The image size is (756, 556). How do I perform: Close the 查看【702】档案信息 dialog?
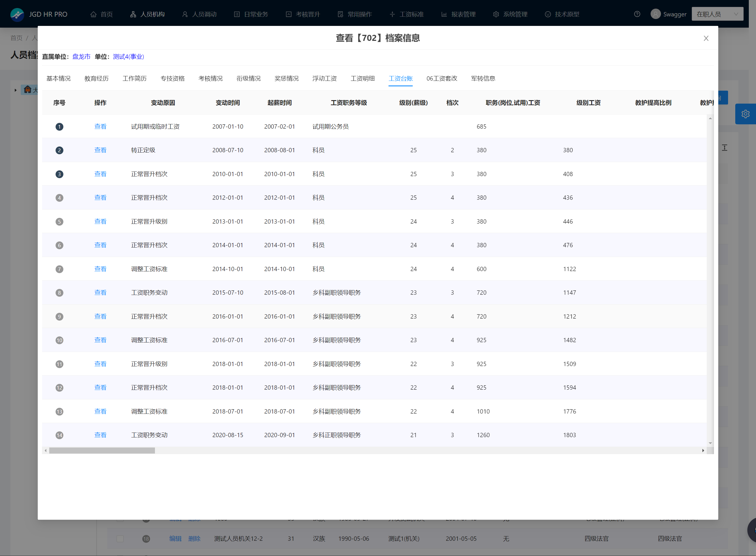(706, 38)
